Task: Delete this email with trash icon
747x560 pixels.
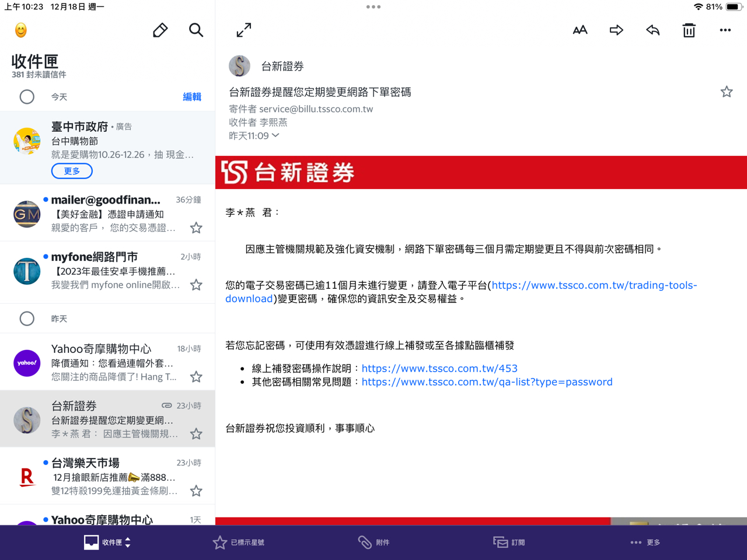Action: coord(689,30)
